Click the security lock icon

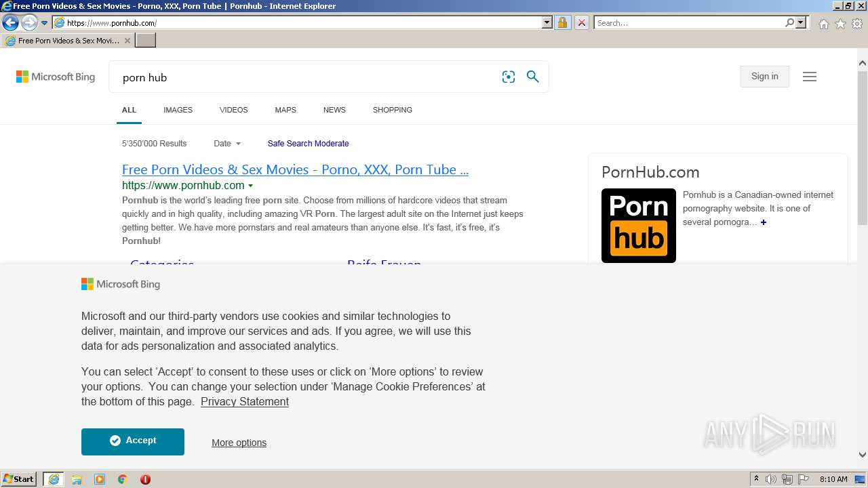coord(562,23)
